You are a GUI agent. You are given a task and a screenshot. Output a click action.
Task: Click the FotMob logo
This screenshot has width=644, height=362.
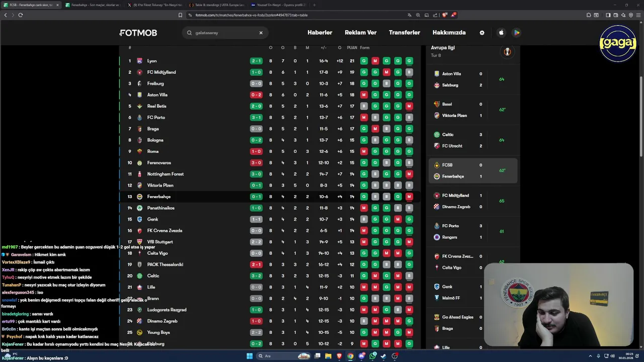138,33
